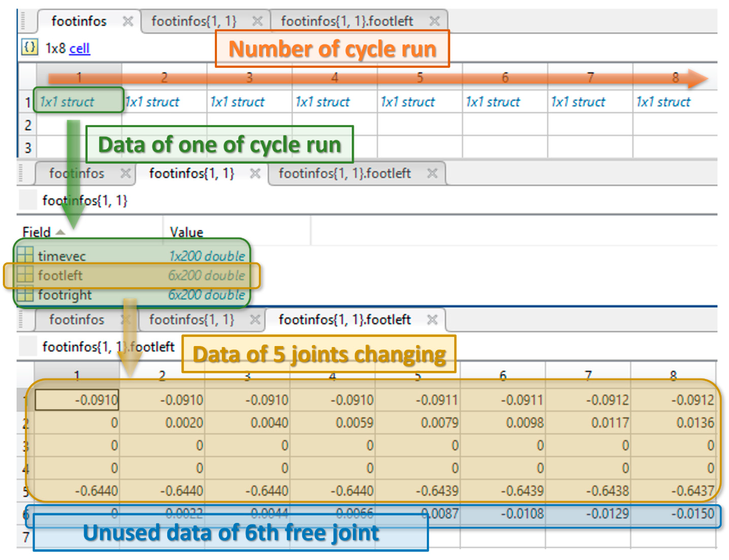Select the selected cell with value -0.0910

pos(77,399)
